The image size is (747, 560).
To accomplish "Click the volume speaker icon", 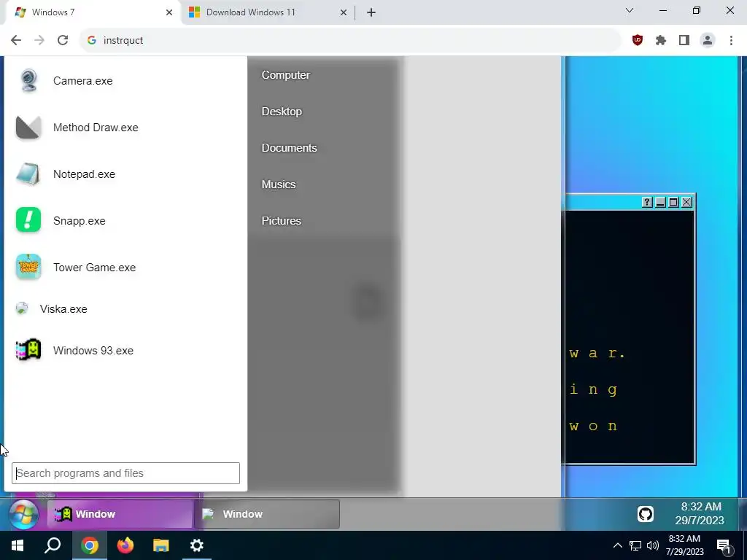I will click(x=653, y=545).
